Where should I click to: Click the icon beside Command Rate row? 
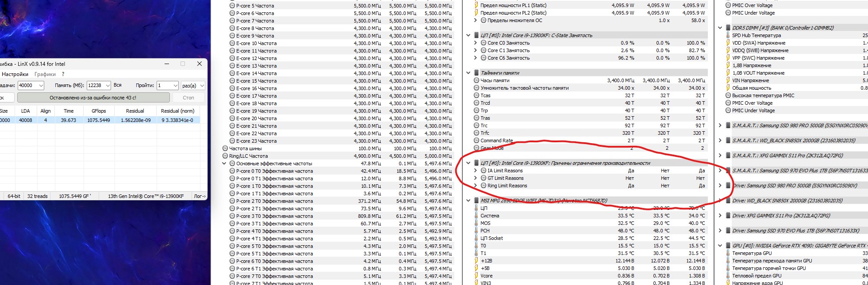(x=476, y=141)
